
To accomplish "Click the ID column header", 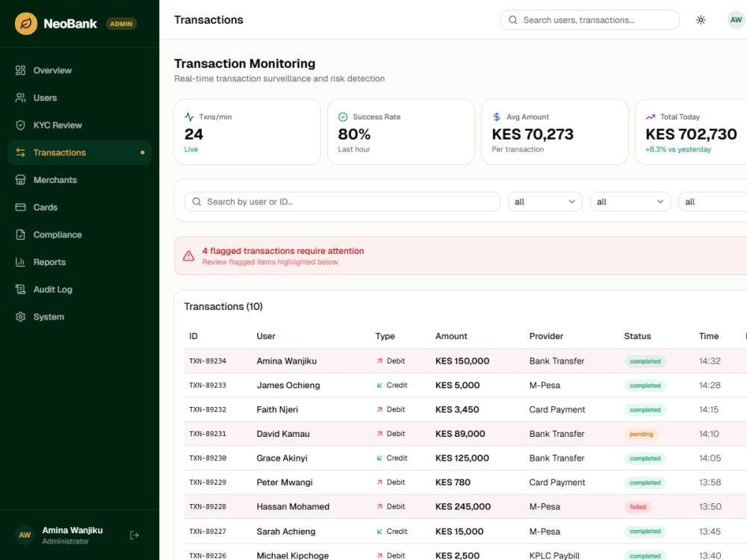I will (193, 336).
